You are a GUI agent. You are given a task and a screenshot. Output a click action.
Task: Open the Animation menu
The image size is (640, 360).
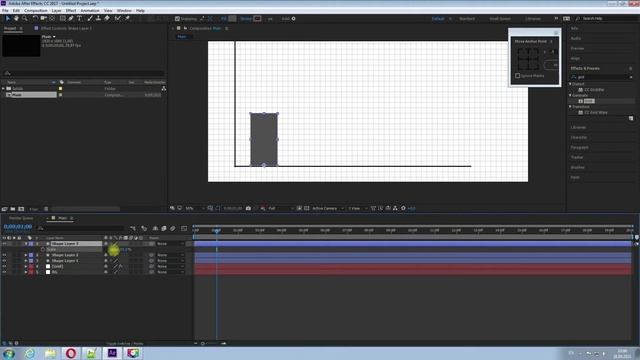[x=90, y=11]
